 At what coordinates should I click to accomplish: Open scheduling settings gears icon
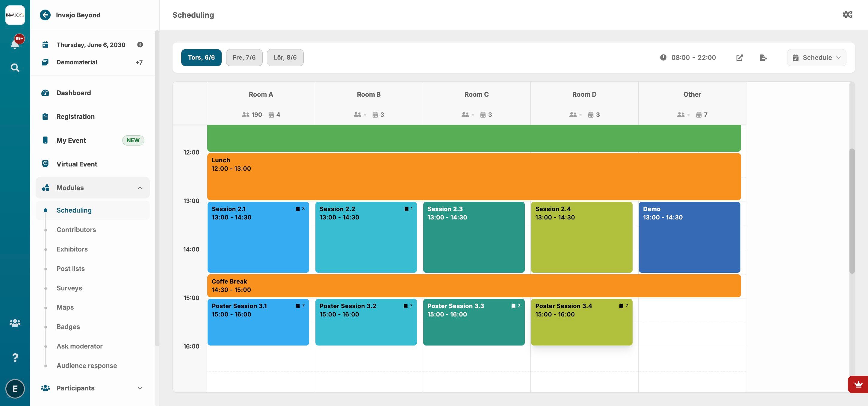847,15
